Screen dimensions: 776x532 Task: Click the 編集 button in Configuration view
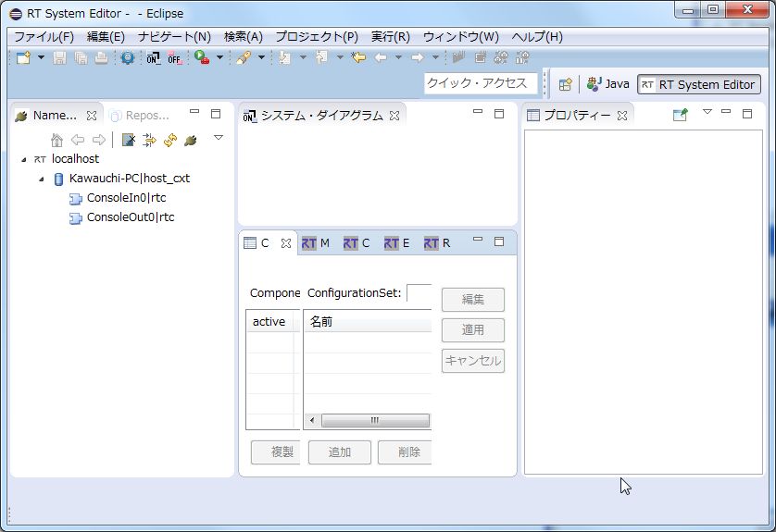click(x=473, y=300)
